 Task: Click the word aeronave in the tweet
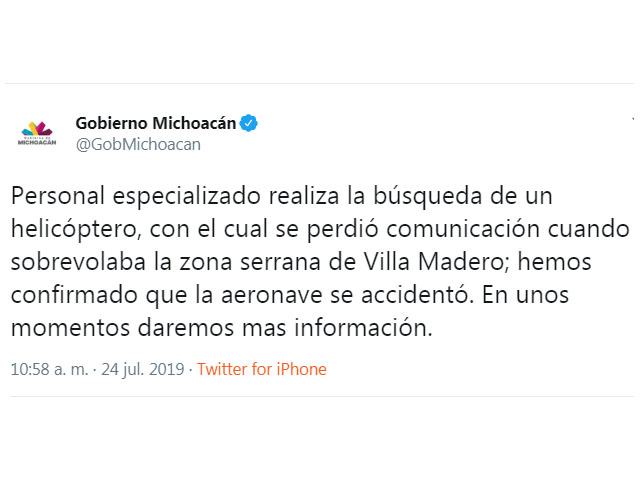pos(272,295)
